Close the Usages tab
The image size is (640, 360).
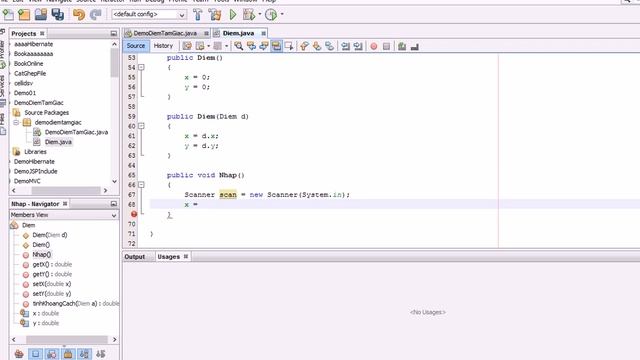[186, 256]
